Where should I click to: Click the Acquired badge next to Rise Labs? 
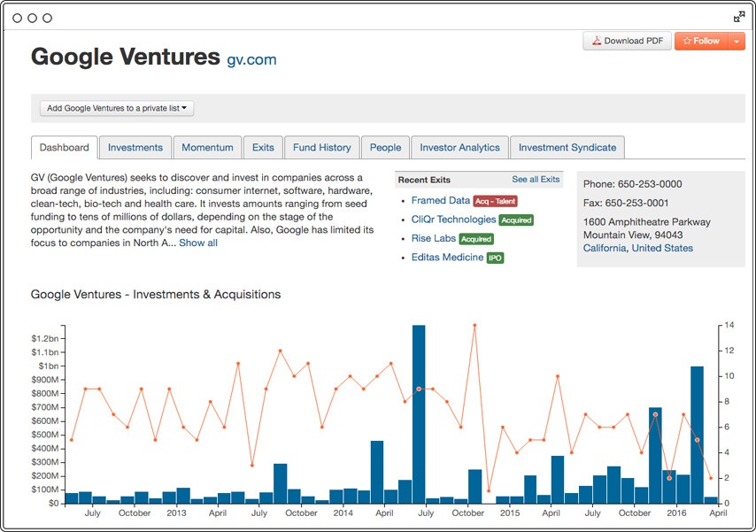(x=476, y=239)
